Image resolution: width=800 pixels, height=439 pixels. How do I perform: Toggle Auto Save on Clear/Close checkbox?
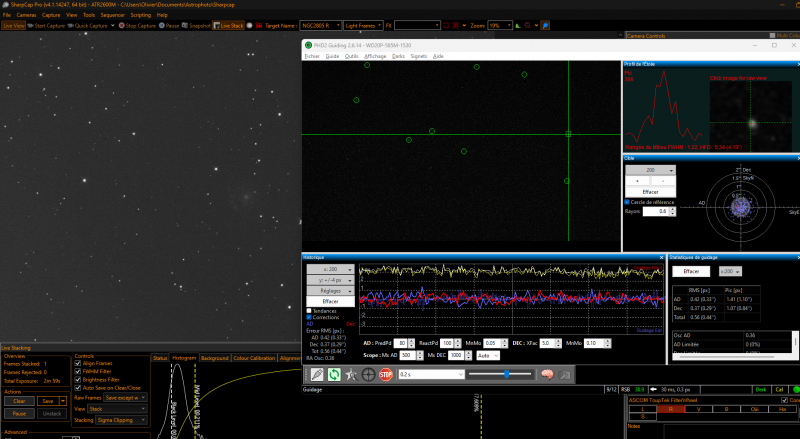click(x=78, y=388)
